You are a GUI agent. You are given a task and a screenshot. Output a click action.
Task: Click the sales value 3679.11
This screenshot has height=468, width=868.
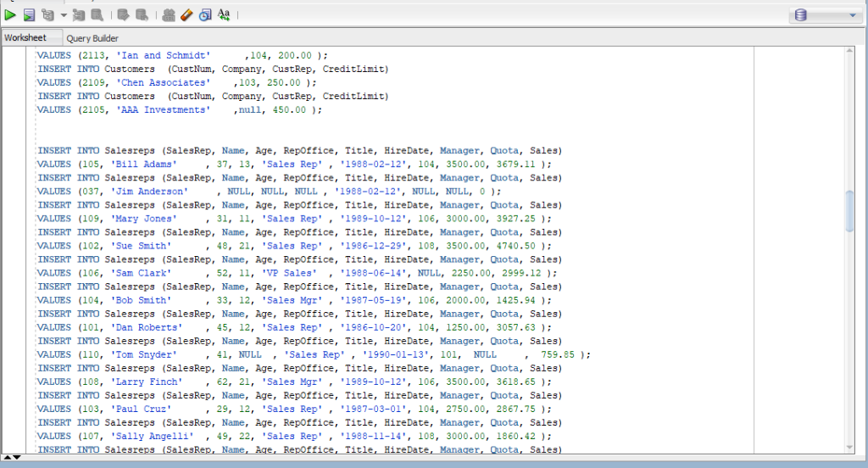point(515,164)
